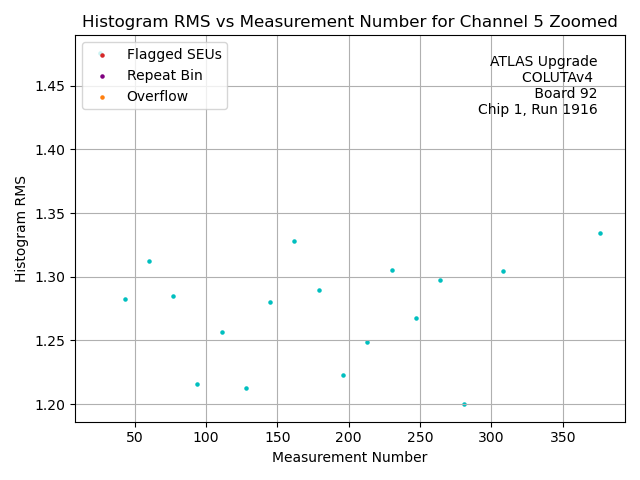Click the plot title text
Screen dimensions: 640x480
[x=349, y=22]
